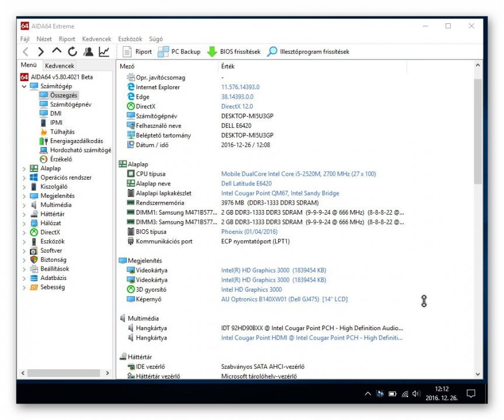Select the Rendszermemória row
Image resolution: width=504 pixels, height=420 pixels.
pos(262,202)
